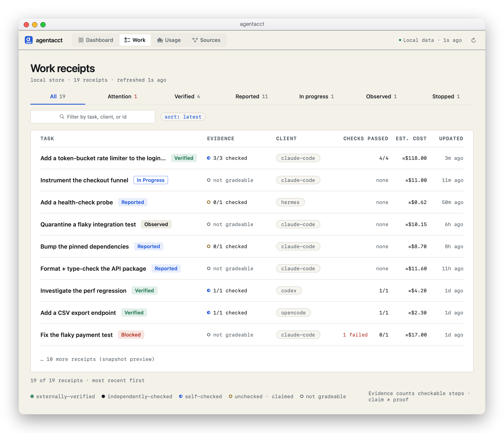Sort by EST. COST column header
Screen dimensions: 504x433
(411, 139)
